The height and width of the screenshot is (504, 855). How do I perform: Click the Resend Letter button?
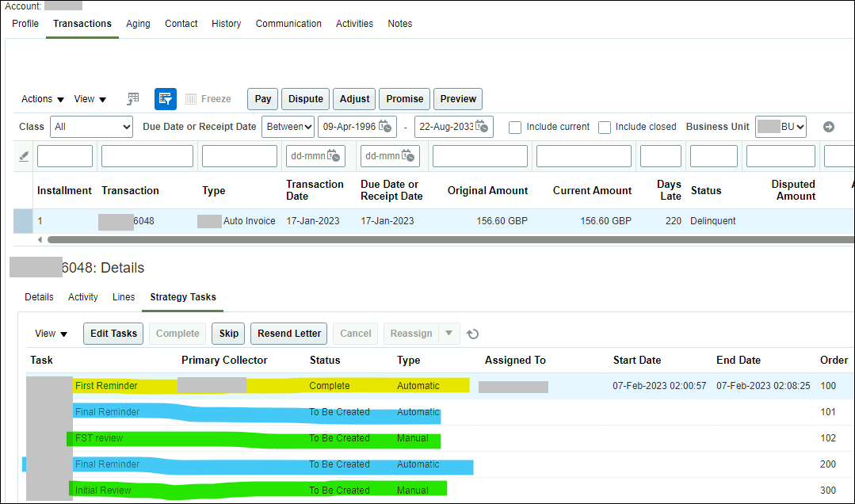pyautogui.click(x=288, y=334)
